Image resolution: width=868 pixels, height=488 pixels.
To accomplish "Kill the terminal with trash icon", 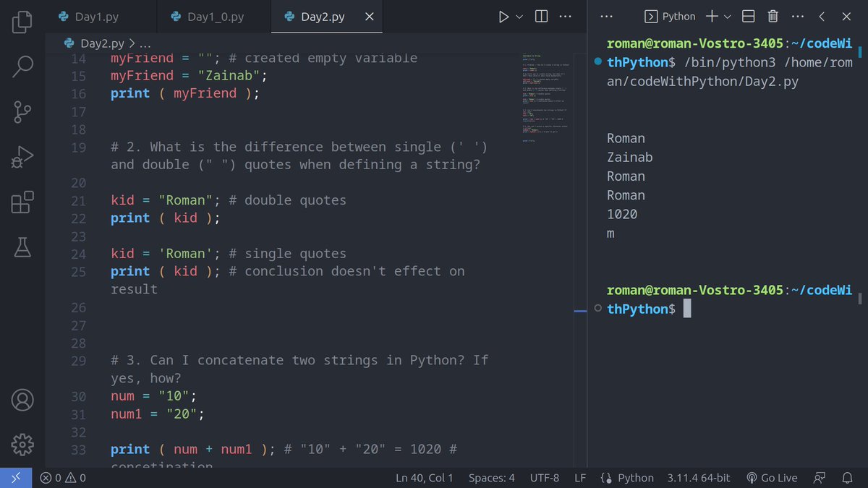I will [x=773, y=17].
